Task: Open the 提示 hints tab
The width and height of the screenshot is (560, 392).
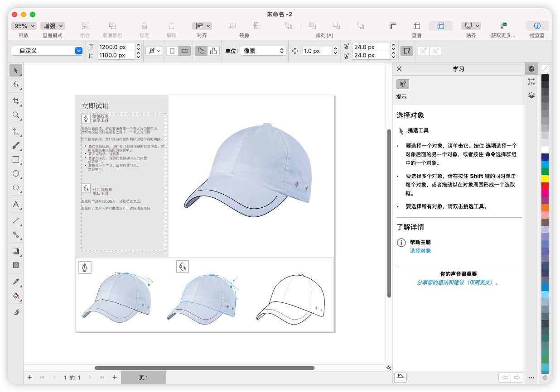Action: 402,84
